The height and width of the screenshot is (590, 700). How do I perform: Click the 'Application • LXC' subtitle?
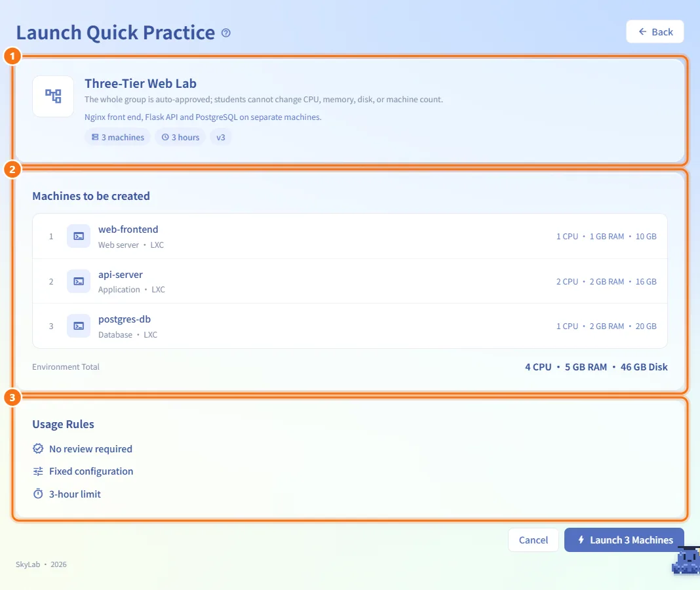coord(131,289)
